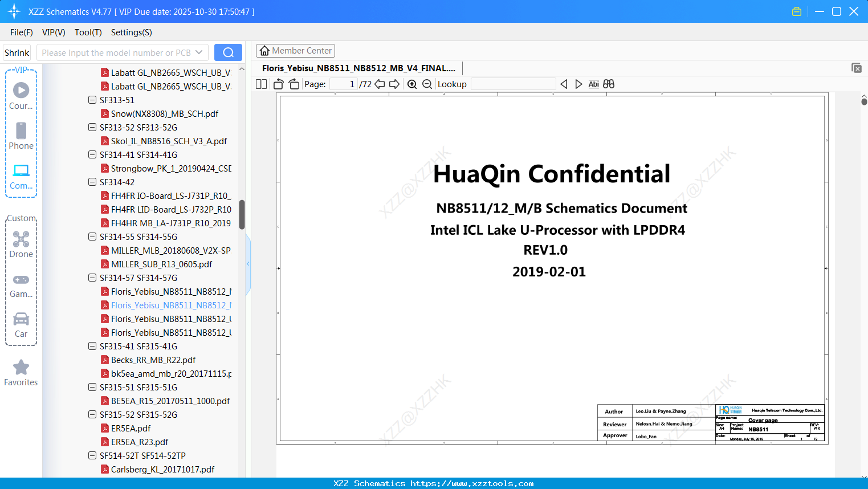Go to previous page arrow
The image size is (868, 489).
380,84
